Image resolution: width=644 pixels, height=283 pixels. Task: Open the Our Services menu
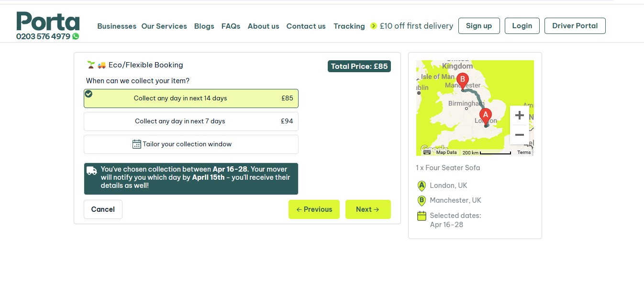tap(164, 26)
